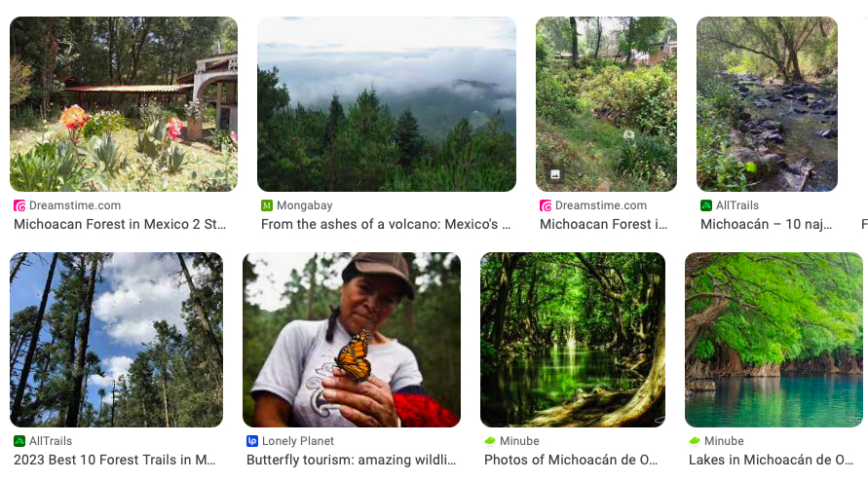Click Minube favicon above "Lakes in Michoacán"
This screenshot has height=481, width=868.
click(695, 441)
